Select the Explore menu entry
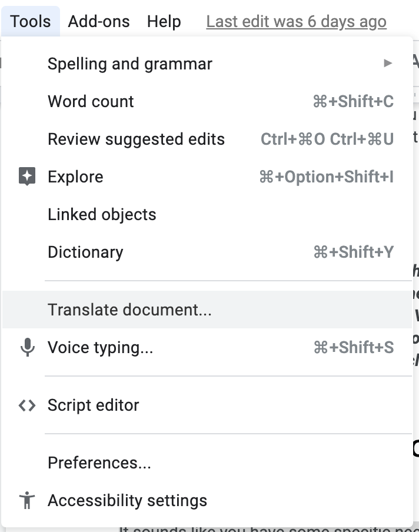The width and height of the screenshot is (419, 532). (75, 177)
